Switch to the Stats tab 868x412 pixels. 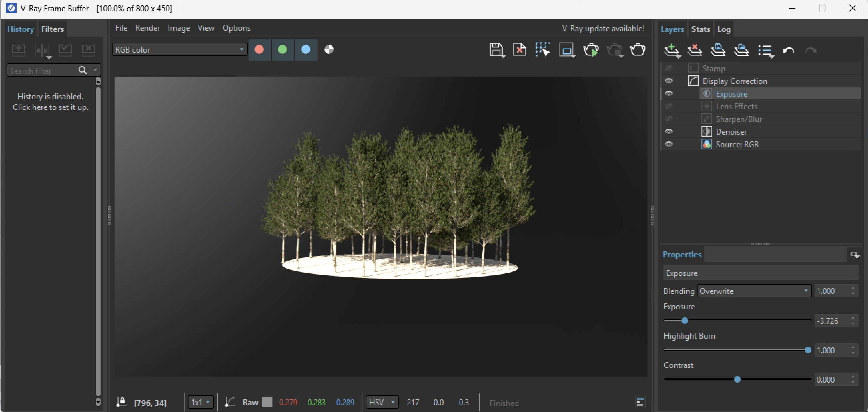[700, 29]
